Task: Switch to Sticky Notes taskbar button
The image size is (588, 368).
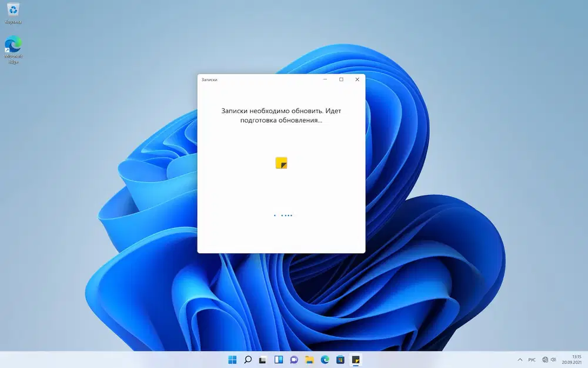Action: pos(356,360)
